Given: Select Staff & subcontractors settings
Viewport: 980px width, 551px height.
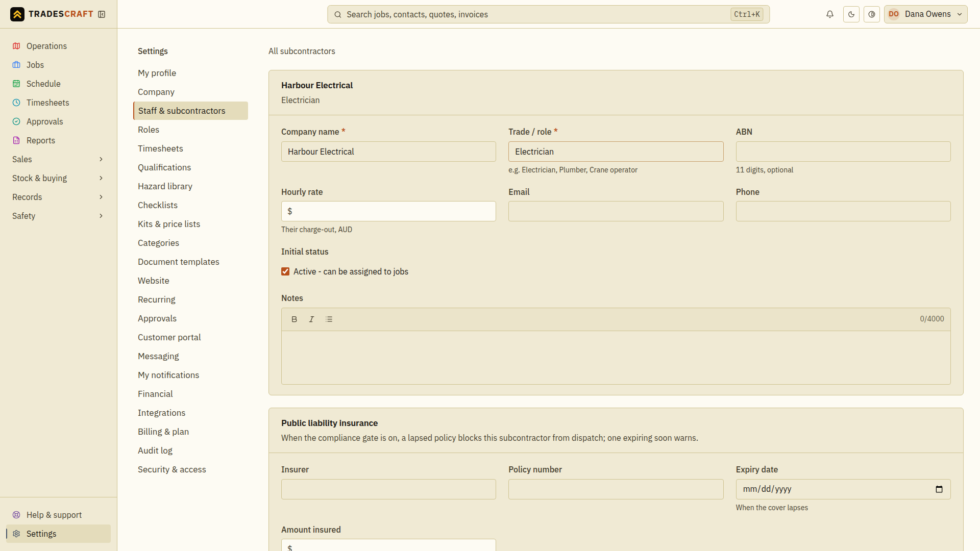Looking at the screenshot, I should click(190, 111).
